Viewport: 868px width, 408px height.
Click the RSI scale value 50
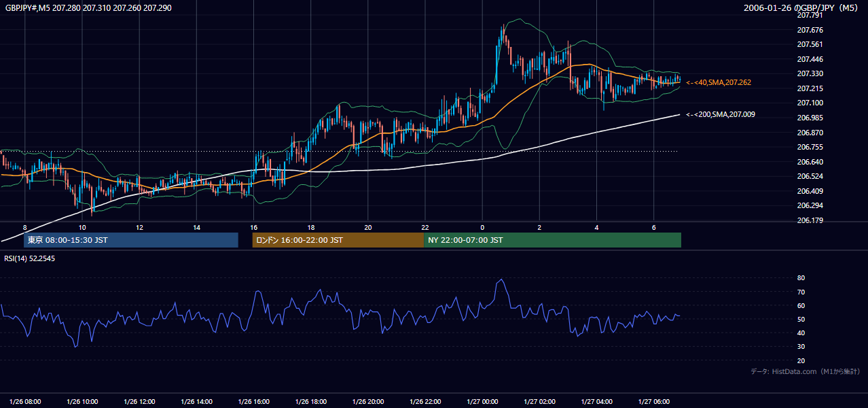[x=801, y=319]
